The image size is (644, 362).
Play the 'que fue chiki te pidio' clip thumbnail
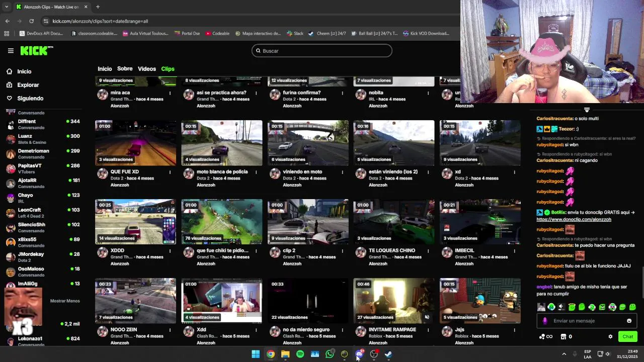coord(222,222)
